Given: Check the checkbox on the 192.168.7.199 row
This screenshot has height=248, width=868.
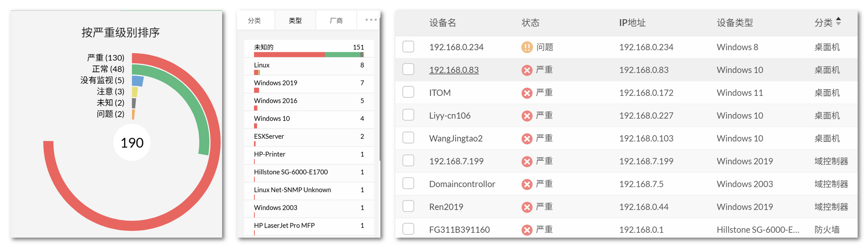Looking at the screenshot, I should (408, 161).
